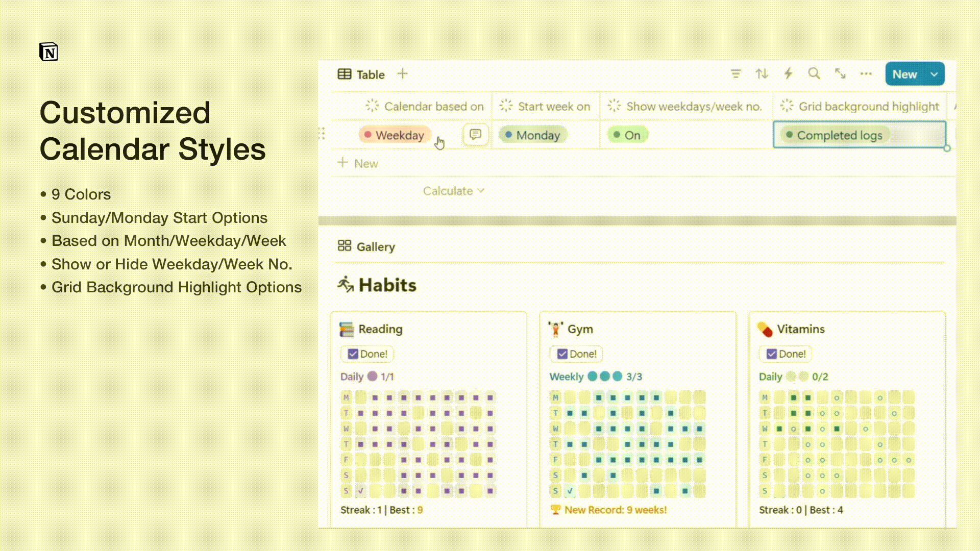Open the sort arrows icon

coord(762,74)
